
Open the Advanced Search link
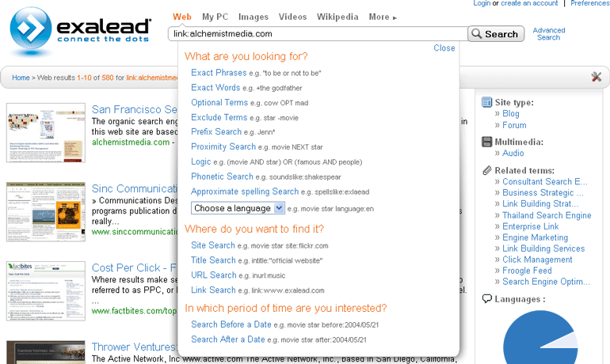pyautogui.click(x=548, y=34)
